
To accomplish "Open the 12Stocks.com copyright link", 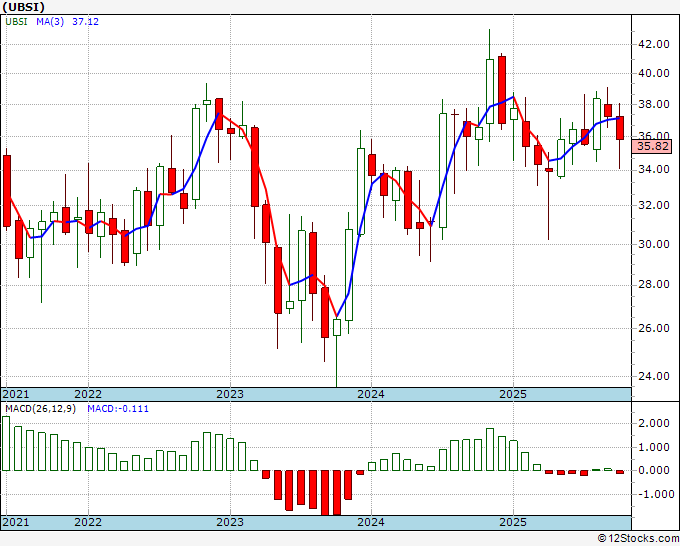I will coord(638,538).
